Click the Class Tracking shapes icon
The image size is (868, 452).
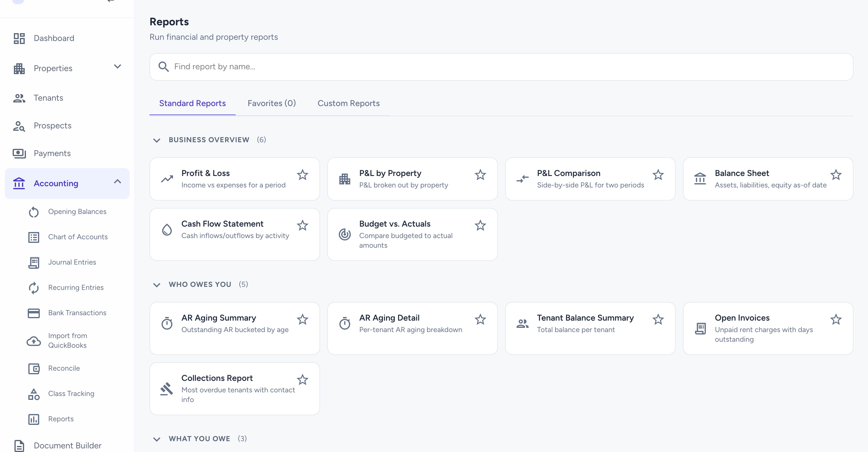34,394
